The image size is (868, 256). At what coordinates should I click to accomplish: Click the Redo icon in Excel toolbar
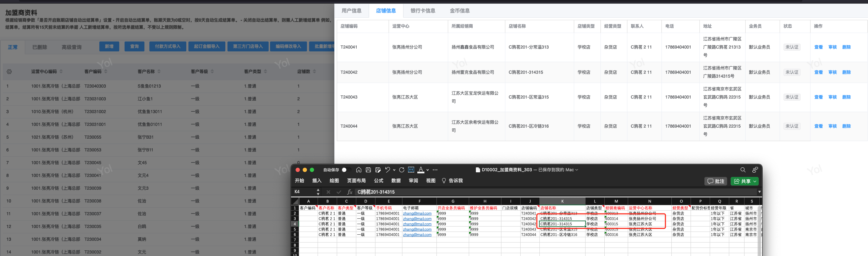coord(402,170)
